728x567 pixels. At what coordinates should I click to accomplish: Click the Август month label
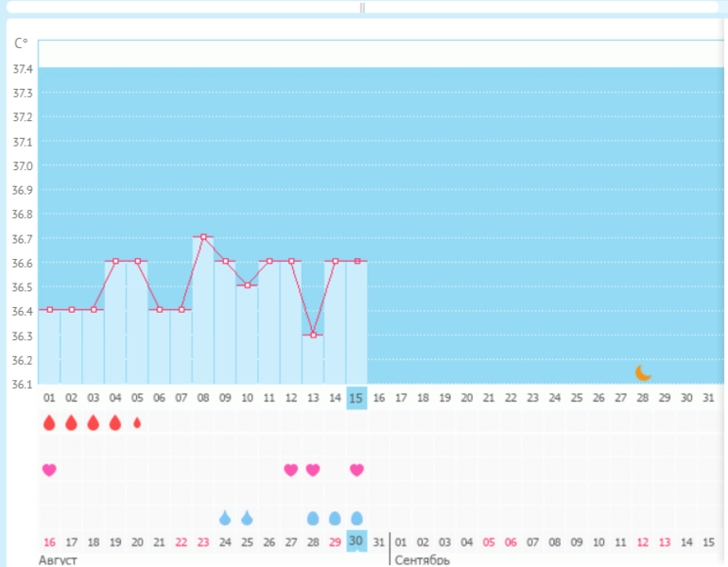(x=57, y=559)
